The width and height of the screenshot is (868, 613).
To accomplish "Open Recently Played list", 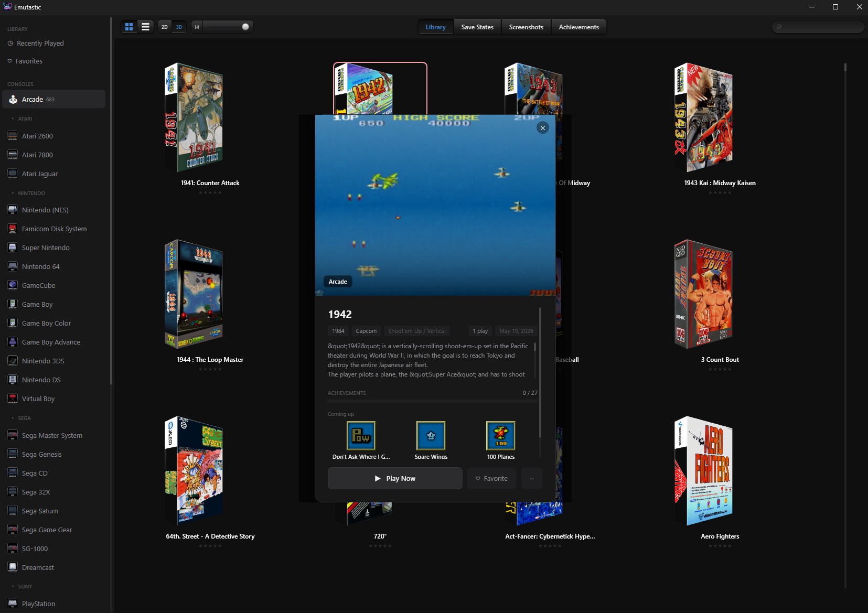I will coord(53,43).
